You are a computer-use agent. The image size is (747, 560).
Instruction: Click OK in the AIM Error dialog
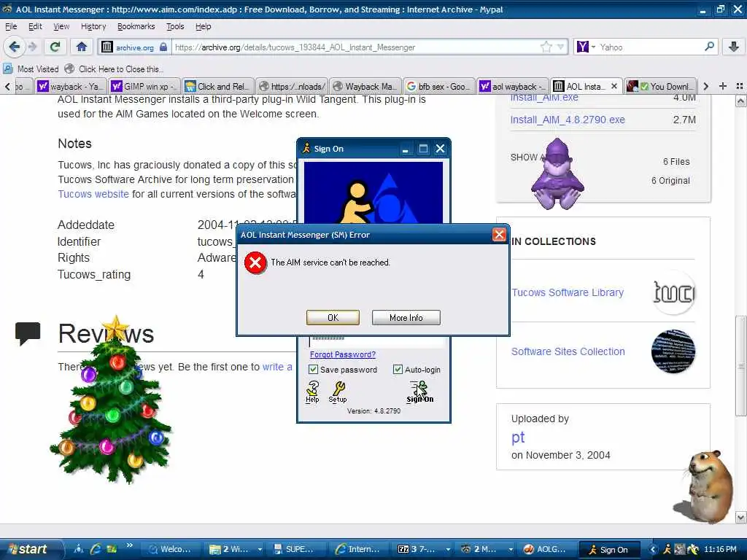[333, 318]
